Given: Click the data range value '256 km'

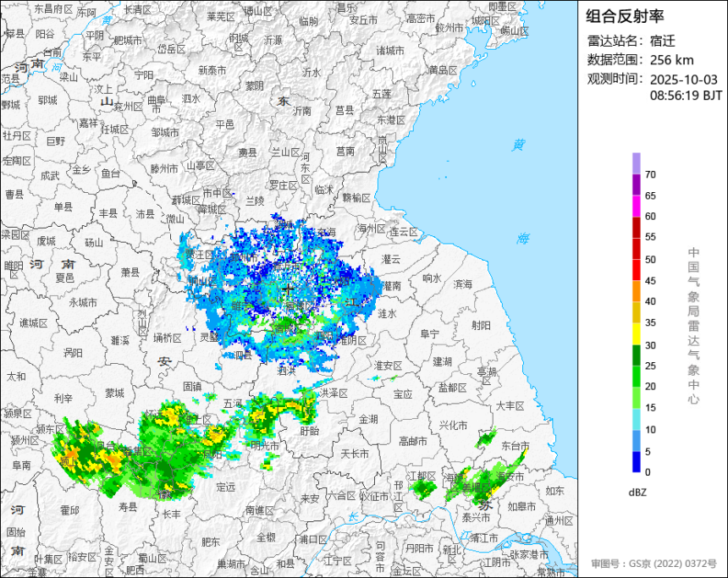Looking at the screenshot, I should [671, 60].
